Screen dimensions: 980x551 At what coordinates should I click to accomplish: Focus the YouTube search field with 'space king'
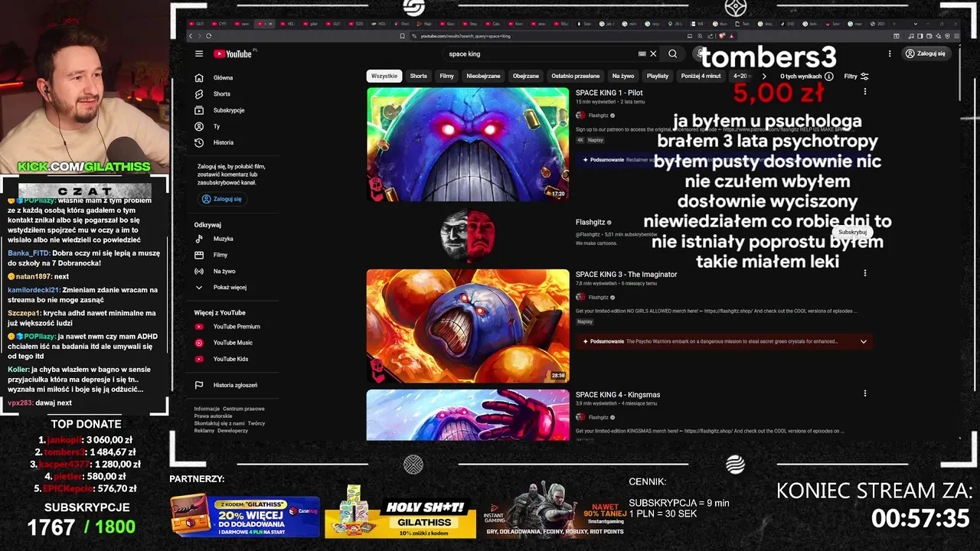coord(540,54)
